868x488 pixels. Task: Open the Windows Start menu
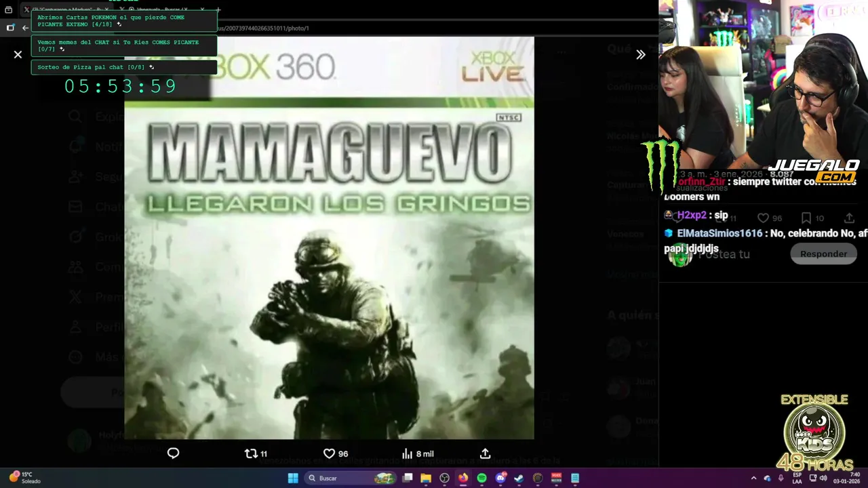pos(293,478)
